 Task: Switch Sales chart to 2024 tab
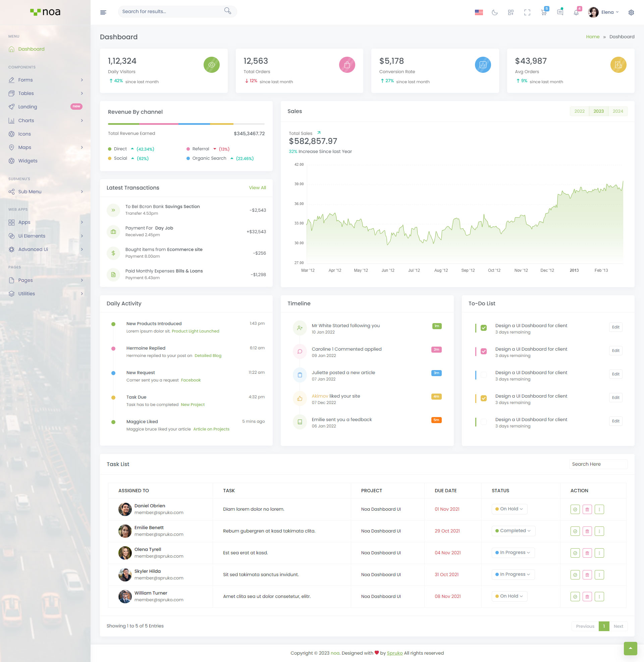[617, 111]
